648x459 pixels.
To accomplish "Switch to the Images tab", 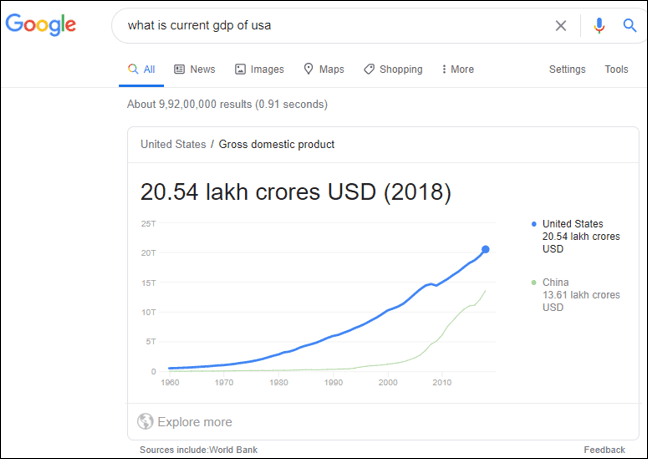I will click(x=259, y=69).
